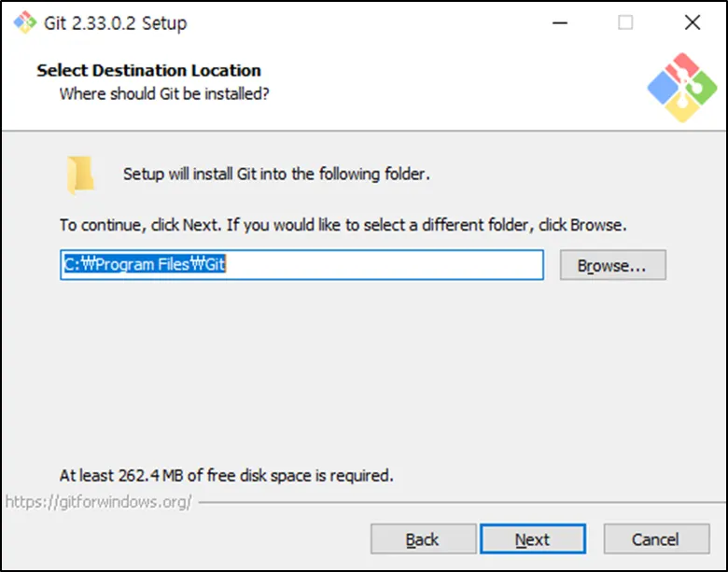The image size is (728, 572).
Task: Open the Browse folder dialog
Action: pos(612,265)
